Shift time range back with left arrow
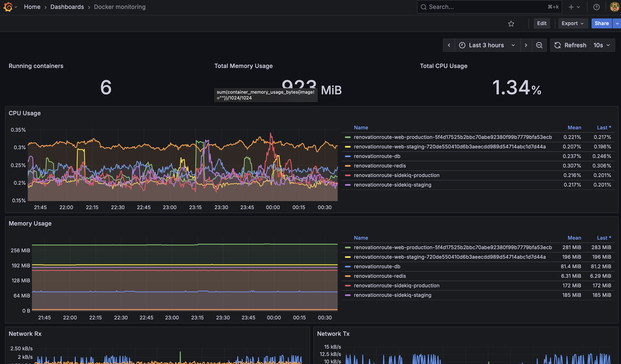The image size is (621, 364). 449,45
